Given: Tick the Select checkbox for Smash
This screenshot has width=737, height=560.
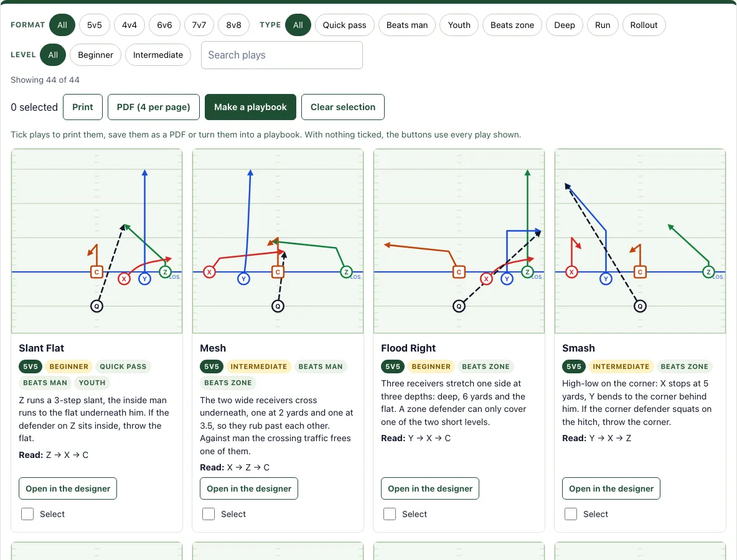Looking at the screenshot, I should click(571, 514).
